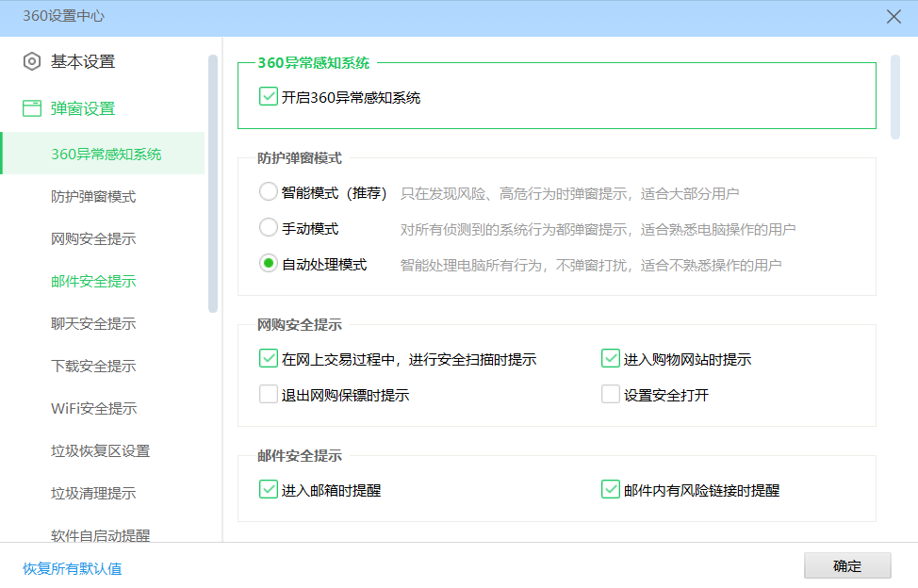Toggle 邮件内有风险链接时提醒 checkbox
Image resolution: width=918 pixels, height=588 pixels.
pyautogui.click(x=610, y=489)
